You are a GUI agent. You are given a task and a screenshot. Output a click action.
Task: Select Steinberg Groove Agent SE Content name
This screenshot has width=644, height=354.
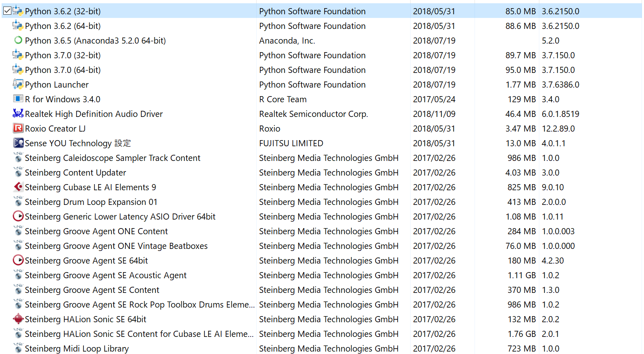92,290
